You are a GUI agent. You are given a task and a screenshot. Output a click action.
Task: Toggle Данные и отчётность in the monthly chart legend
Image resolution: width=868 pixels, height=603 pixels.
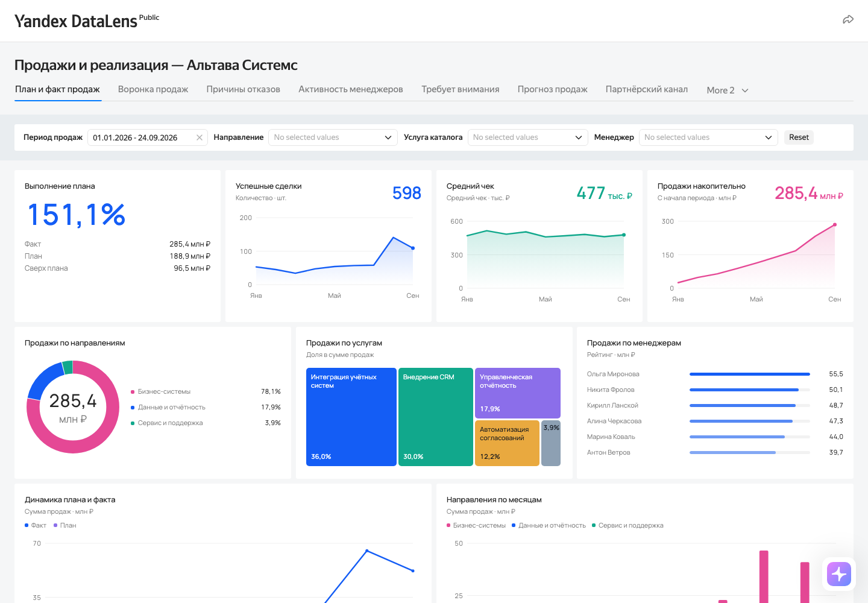point(549,526)
